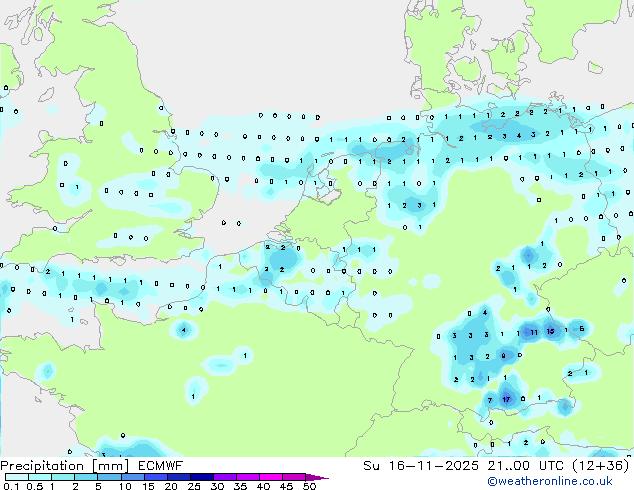The width and height of the screenshot is (634, 490).
Task: Click the 15–20 mm legend swatch
Action: point(155,477)
